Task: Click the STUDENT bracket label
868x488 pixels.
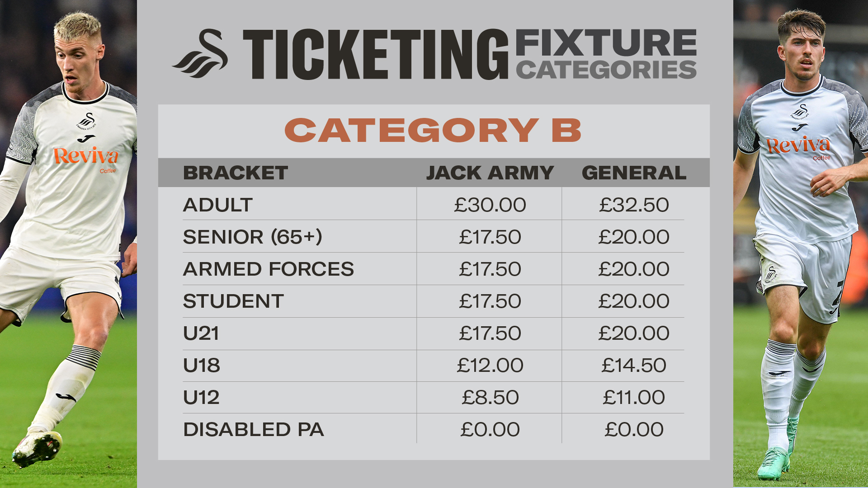Action: 234,301
